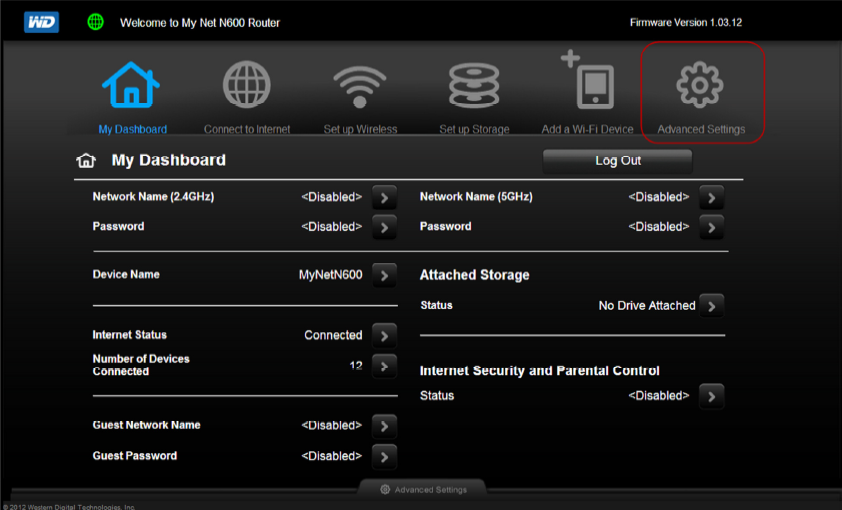Click small home icon beside My Dashboard heading
This screenshot has width=842, height=510.
click(x=86, y=160)
